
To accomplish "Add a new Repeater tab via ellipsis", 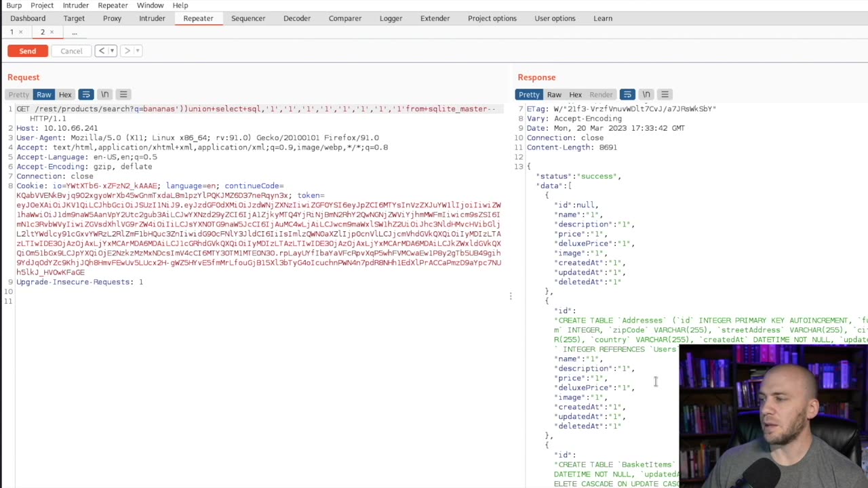I will tap(75, 32).
